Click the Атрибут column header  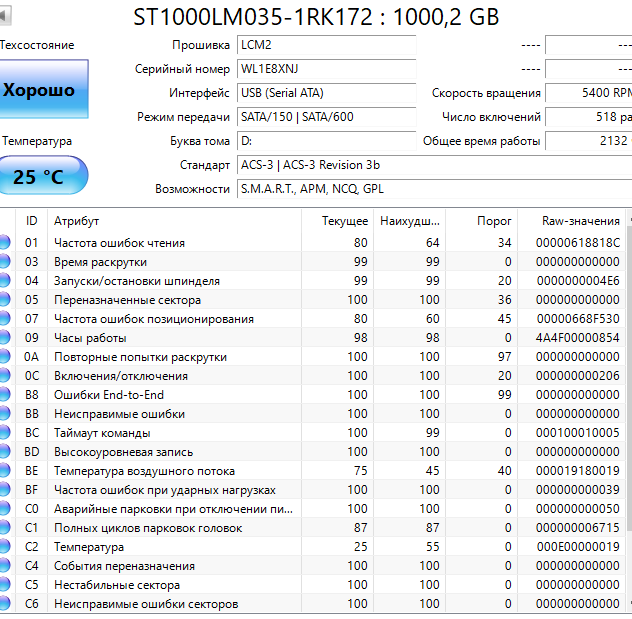[175, 221]
